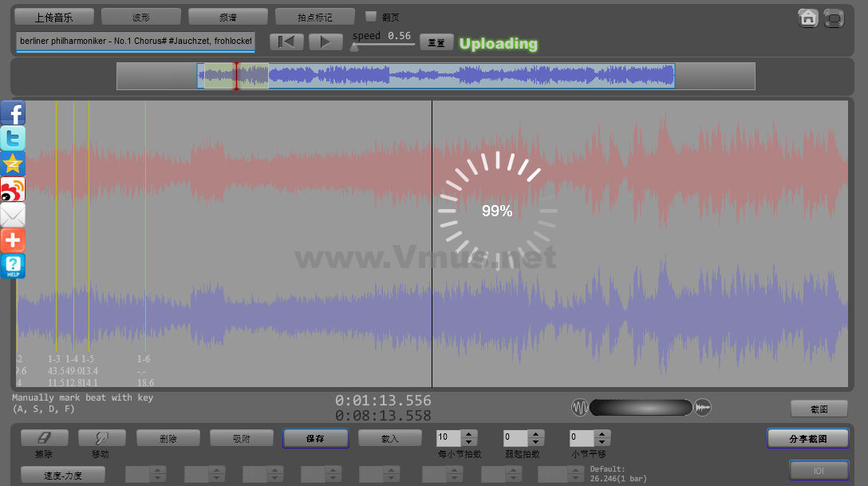The width and height of the screenshot is (868, 486).
Task: Open the HELP question mark icon
Action: click(13, 266)
